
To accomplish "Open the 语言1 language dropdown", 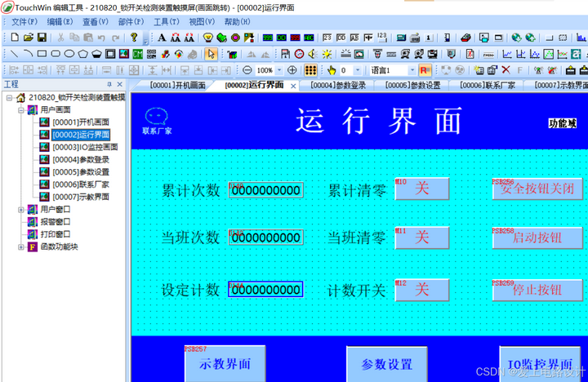I will pos(412,70).
